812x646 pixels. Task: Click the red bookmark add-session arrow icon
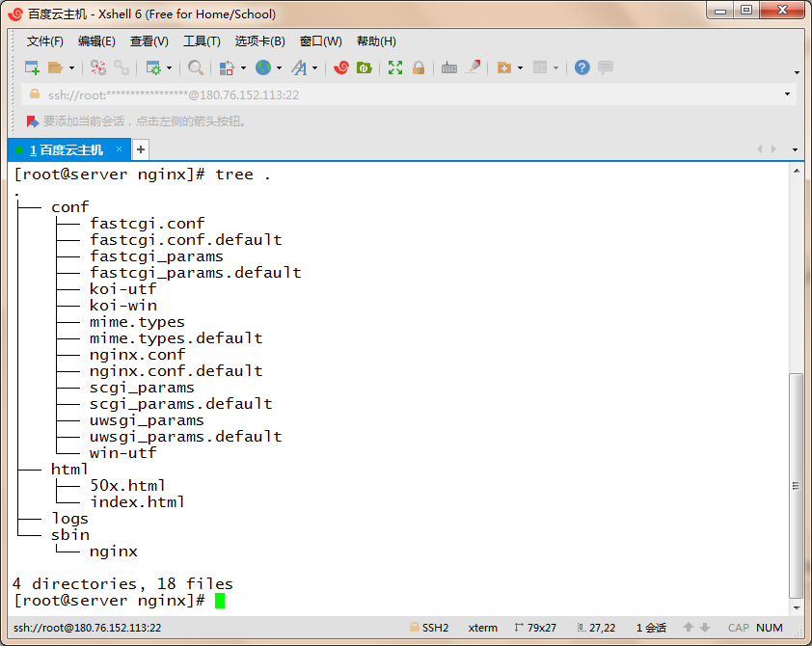point(33,121)
